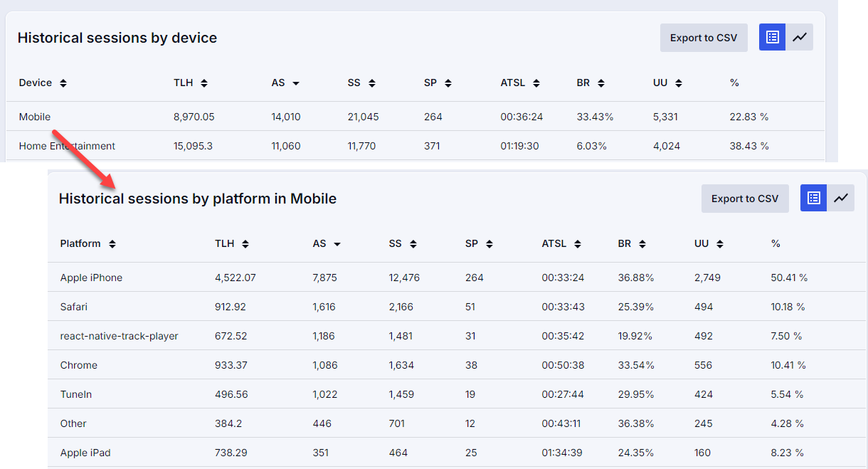Select the Apple iPhone platform row
Image resolution: width=868 pixels, height=469 pixels.
point(91,278)
